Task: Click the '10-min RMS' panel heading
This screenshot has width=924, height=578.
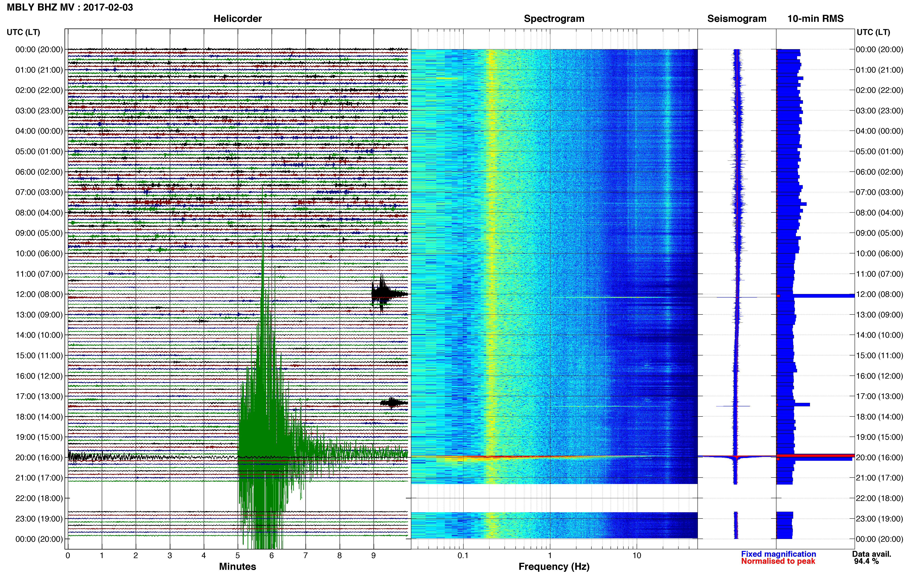Action: [816, 18]
